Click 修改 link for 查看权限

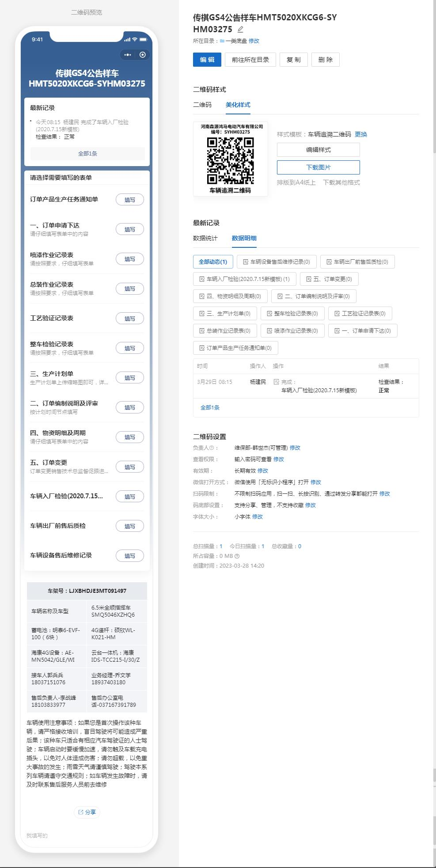[279, 459]
